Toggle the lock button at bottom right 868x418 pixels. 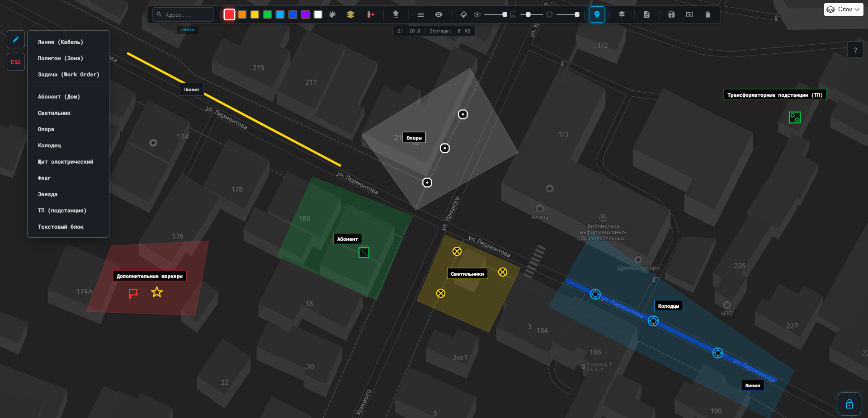pyautogui.click(x=849, y=404)
